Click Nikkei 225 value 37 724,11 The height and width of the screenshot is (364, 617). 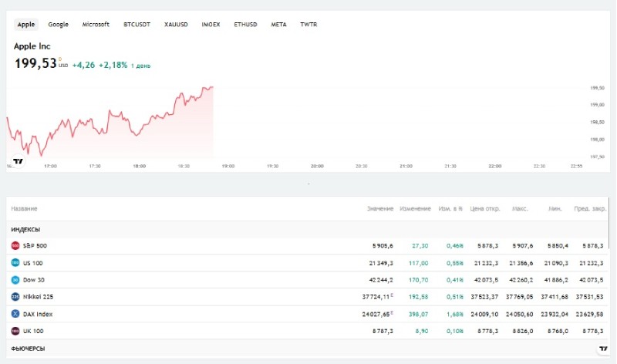click(376, 297)
